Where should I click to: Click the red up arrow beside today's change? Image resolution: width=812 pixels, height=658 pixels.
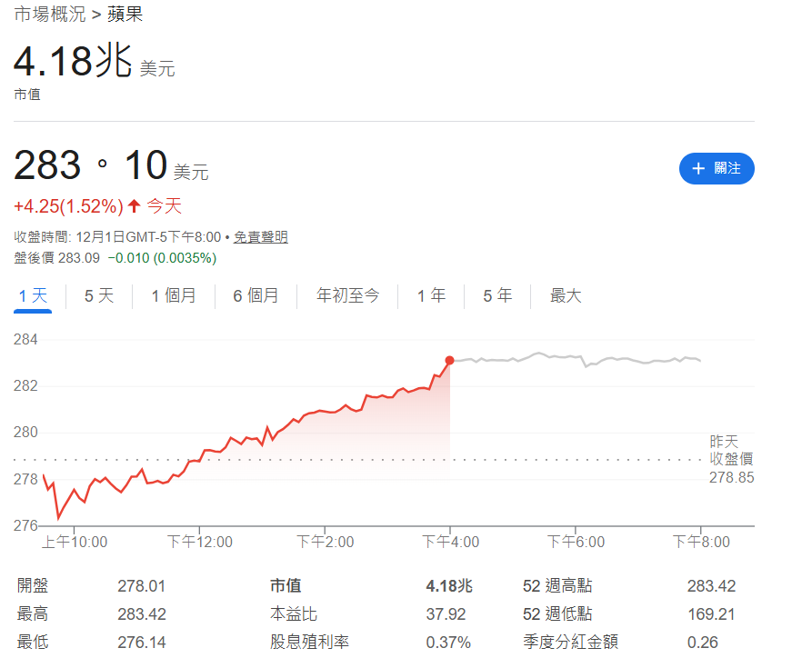135,206
